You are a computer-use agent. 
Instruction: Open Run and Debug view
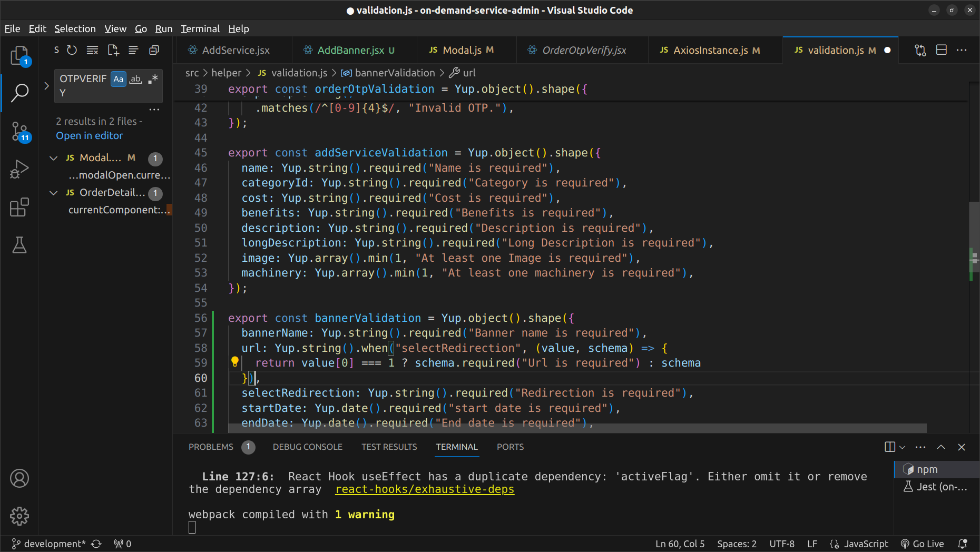pos(19,169)
